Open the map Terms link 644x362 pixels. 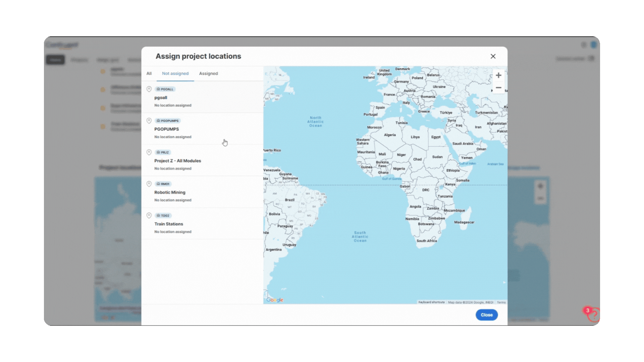(501, 302)
